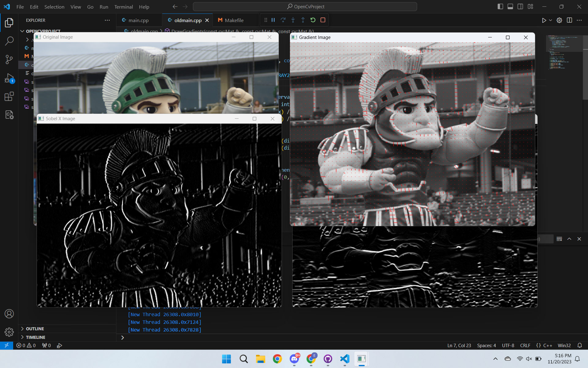Open the Extensions view
Screen dimensions: 588x368
9,97
